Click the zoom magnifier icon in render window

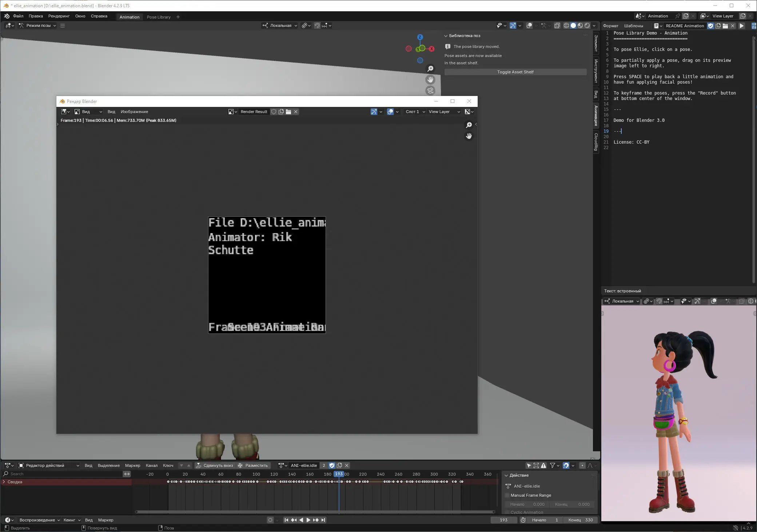click(x=469, y=125)
